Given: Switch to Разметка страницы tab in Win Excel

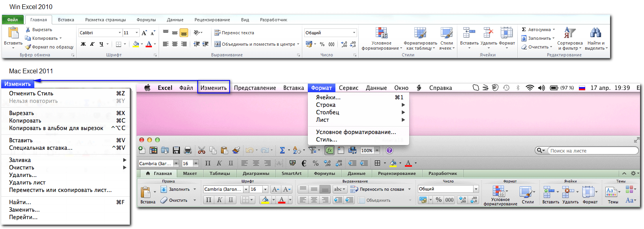Looking at the screenshot, I should coord(105,20).
